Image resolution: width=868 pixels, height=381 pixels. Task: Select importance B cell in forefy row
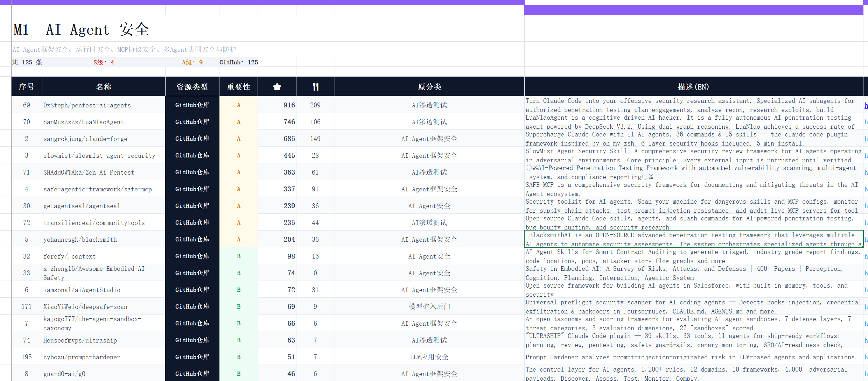238,256
